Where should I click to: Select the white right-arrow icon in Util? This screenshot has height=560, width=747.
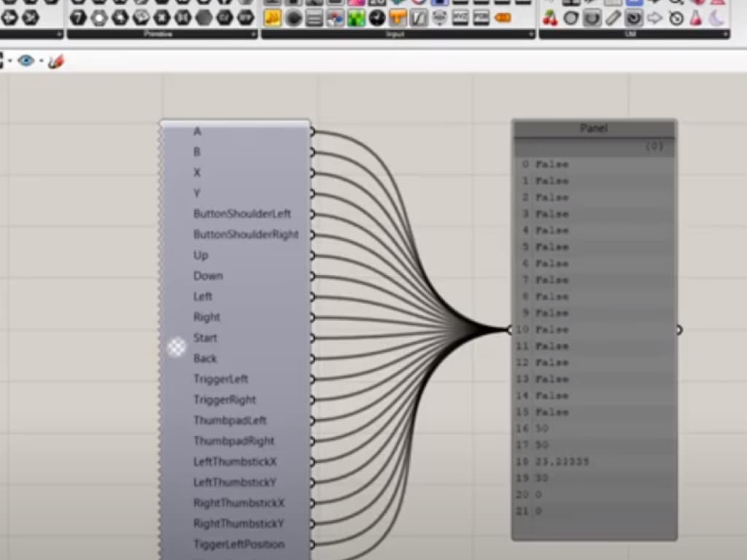click(x=655, y=18)
